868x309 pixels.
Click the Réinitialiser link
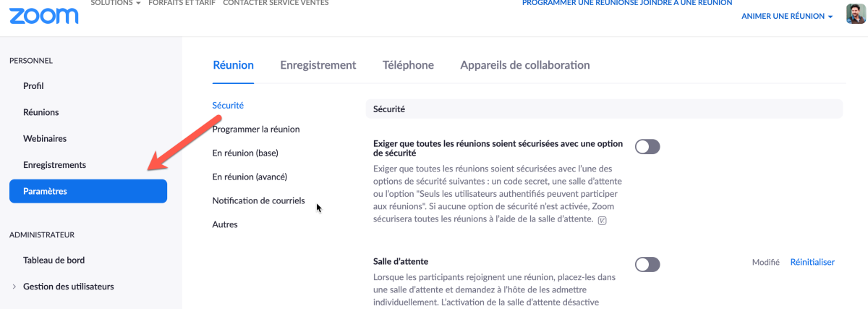(x=812, y=262)
